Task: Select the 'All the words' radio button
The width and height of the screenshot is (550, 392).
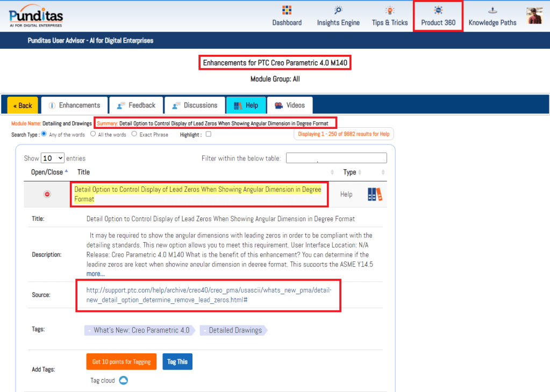Action: click(93, 134)
